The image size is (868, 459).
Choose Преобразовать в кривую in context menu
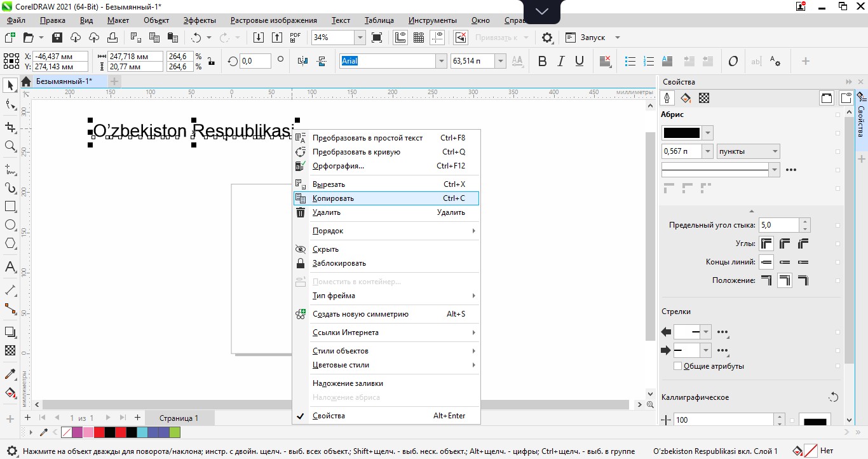tap(386, 152)
